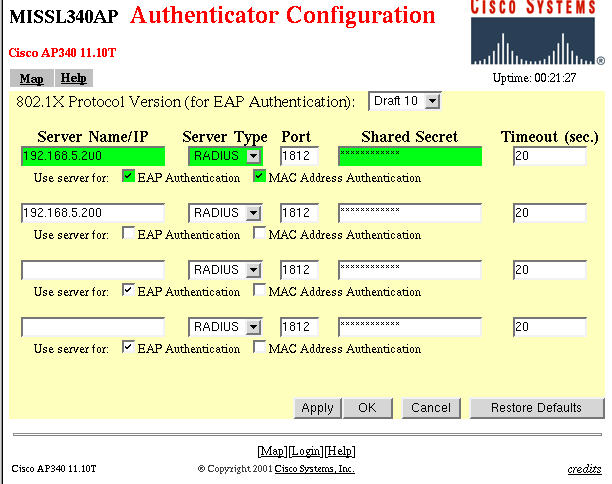
Task: Click the Restore Defaults button
Action: point(537,408)
